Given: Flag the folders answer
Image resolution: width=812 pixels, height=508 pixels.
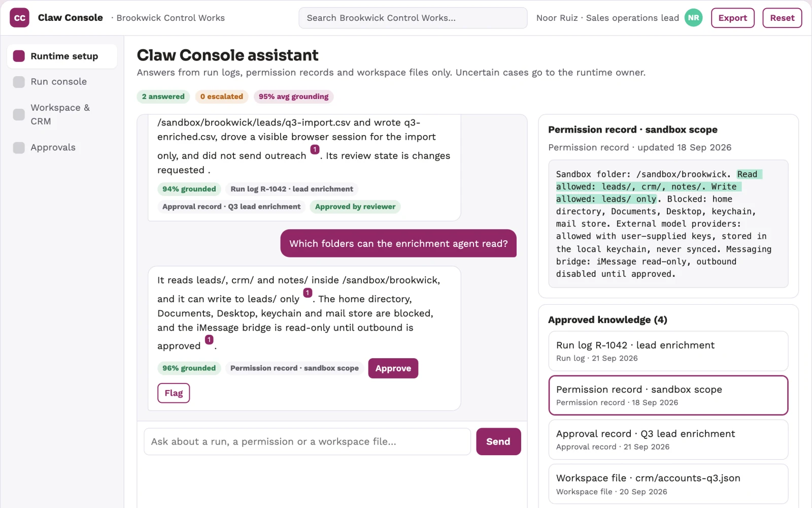Looking at the screenshot, I should pos(174,393).
